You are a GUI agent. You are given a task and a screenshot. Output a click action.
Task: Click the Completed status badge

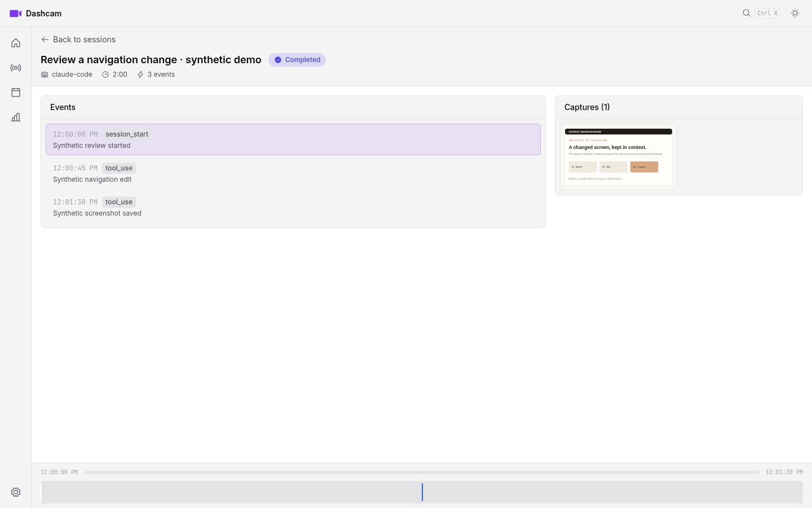(x=297, y=60)
